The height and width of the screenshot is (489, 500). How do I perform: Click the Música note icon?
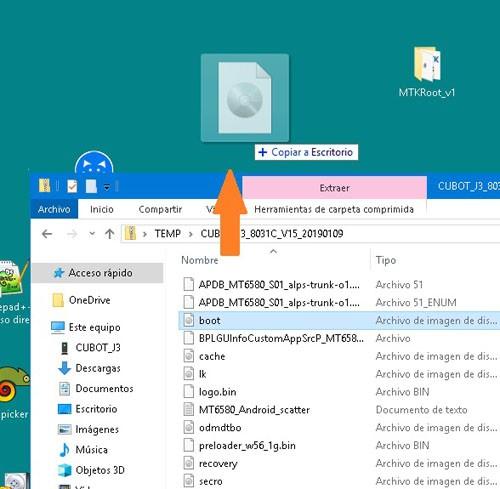64,450
